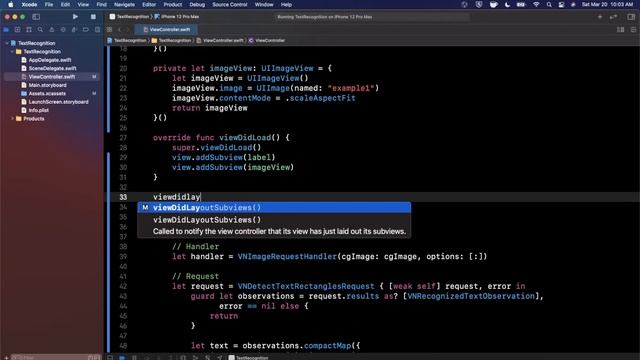Open the Navigate menu

click(x=124, y=4)
